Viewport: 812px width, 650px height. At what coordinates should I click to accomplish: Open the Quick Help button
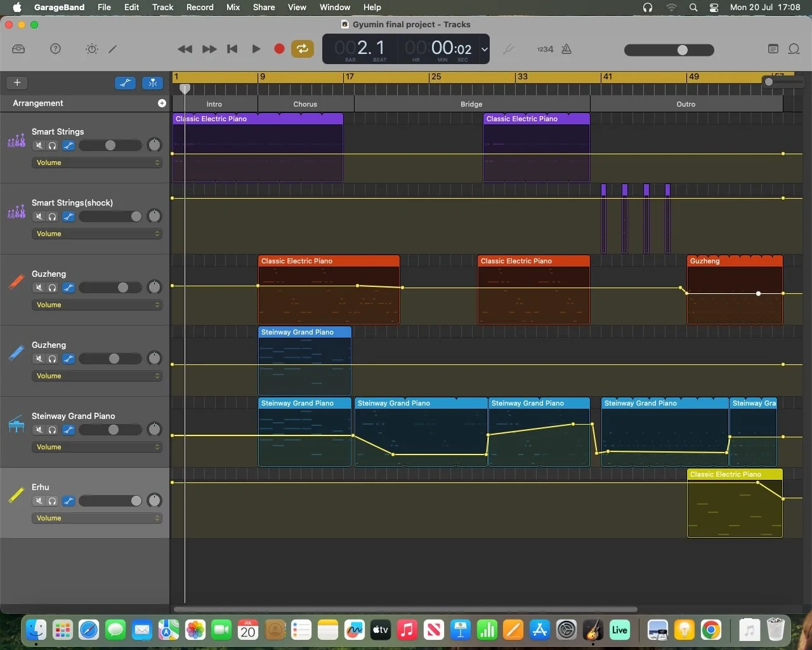56,49
